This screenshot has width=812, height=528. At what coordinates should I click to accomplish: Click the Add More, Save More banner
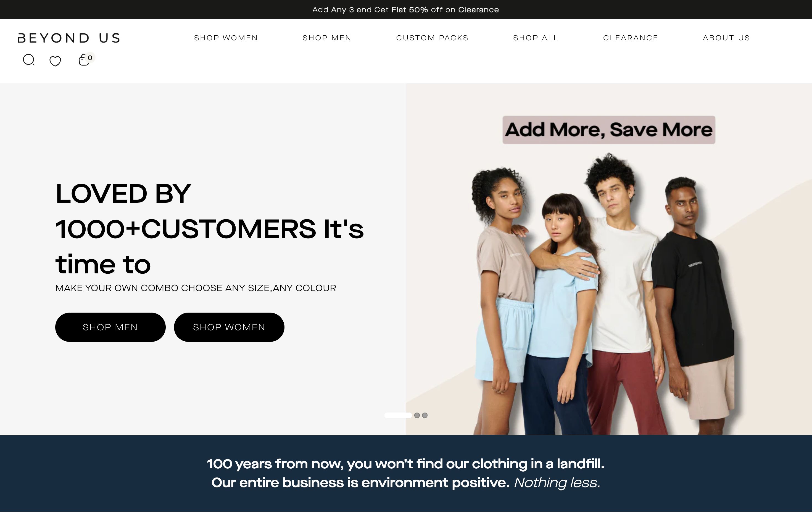[609, 130]
